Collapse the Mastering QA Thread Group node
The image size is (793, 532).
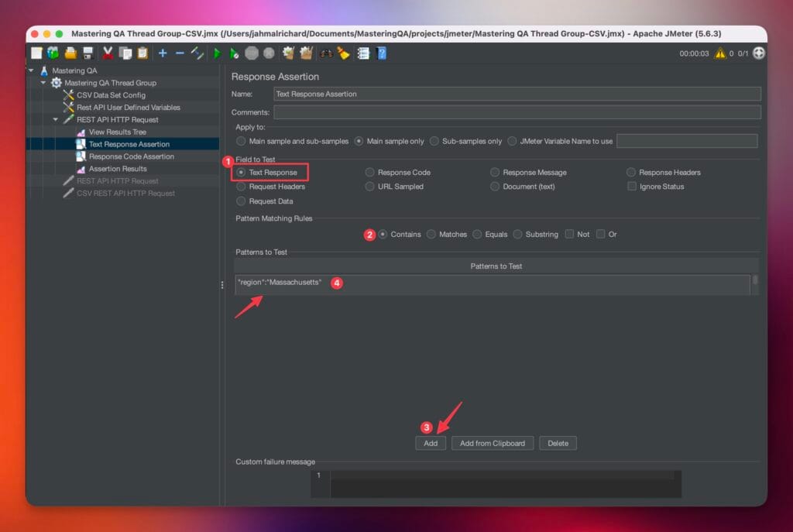(x=43, y=82)
